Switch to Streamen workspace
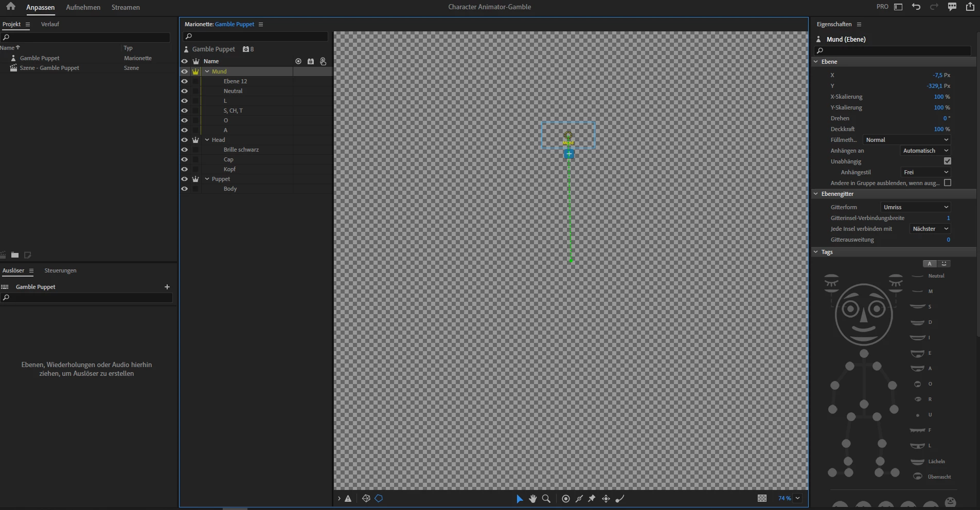The image size is (980, 510). tap(126, 7)
